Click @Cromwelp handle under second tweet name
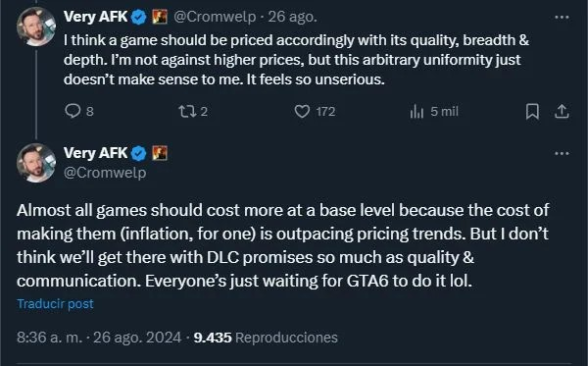The image size is (588, 366). (x=105, y=173)
